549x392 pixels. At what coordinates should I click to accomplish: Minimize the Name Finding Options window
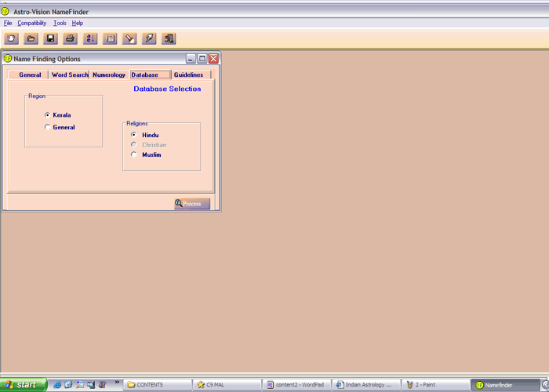pos(191,59)
